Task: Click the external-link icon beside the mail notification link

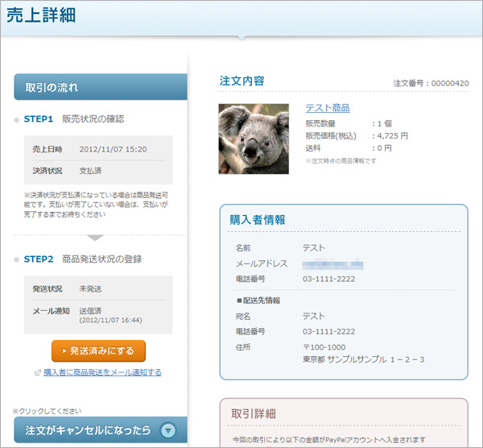Action: pyautogui.click(x=37, y=373)
